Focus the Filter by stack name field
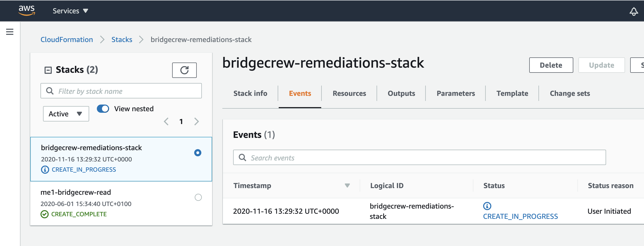Viewport: 644px width, 246px height. [121, 91]
